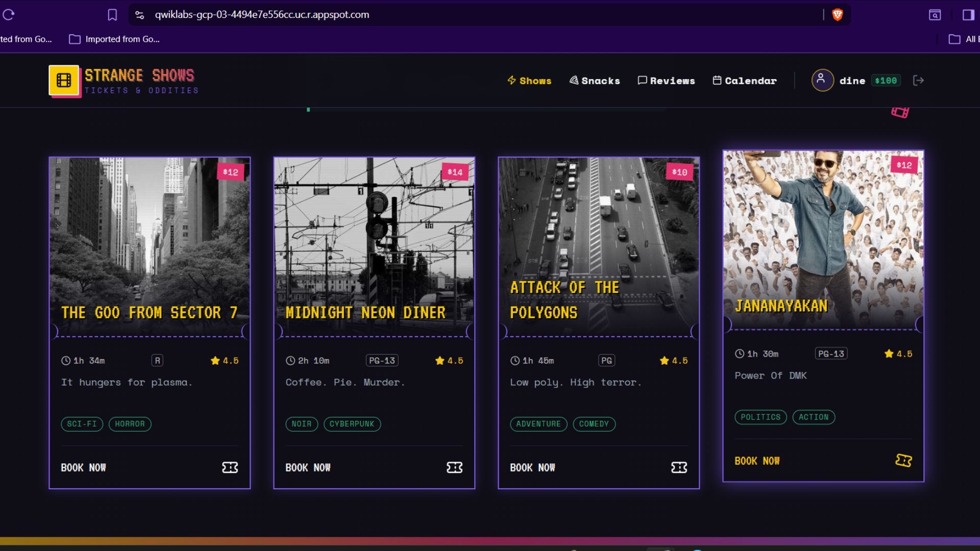
Task: Click the browser screenshot tool icon
Action: (935, 15)
